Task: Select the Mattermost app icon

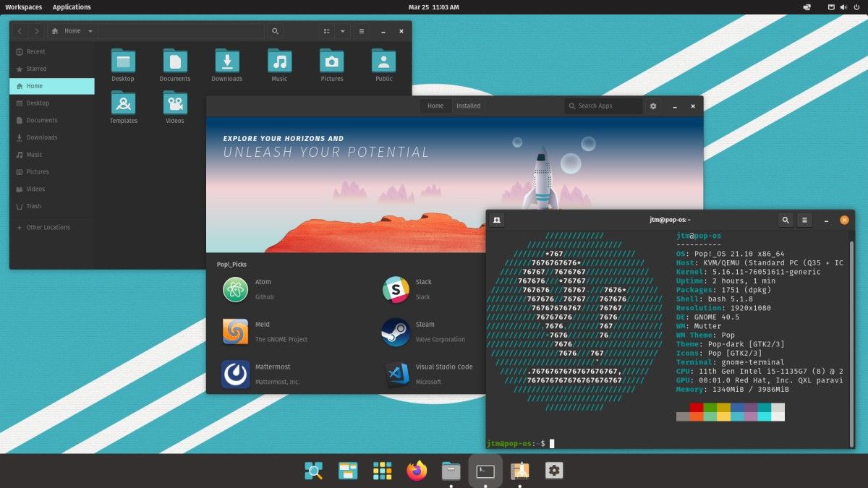Action: tap(235, 375)
